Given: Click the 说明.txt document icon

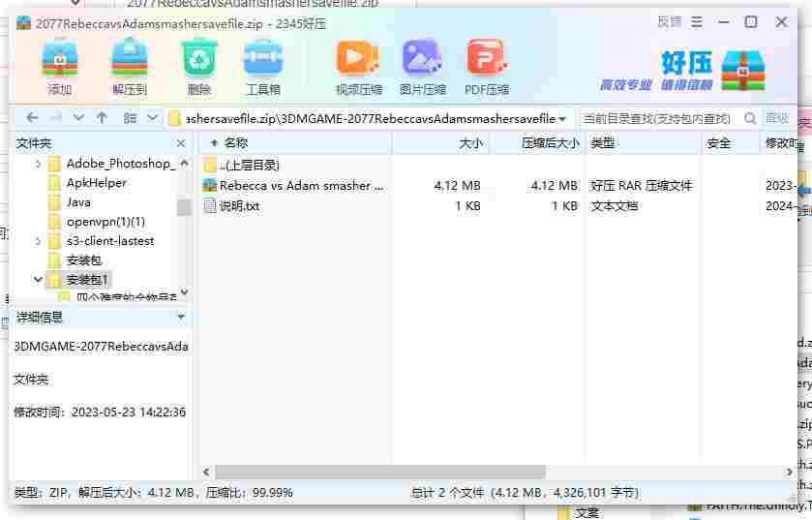Looking at the screenshot, I should [x=210, y=206].
